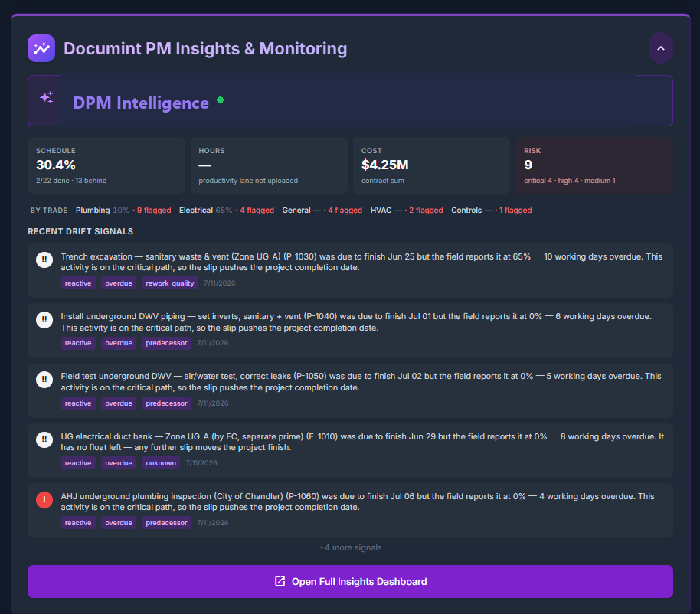Viewport: 700px width, 614px height.
Task: Open the Cost $4.25M card
Action: [x=431, y=165]
